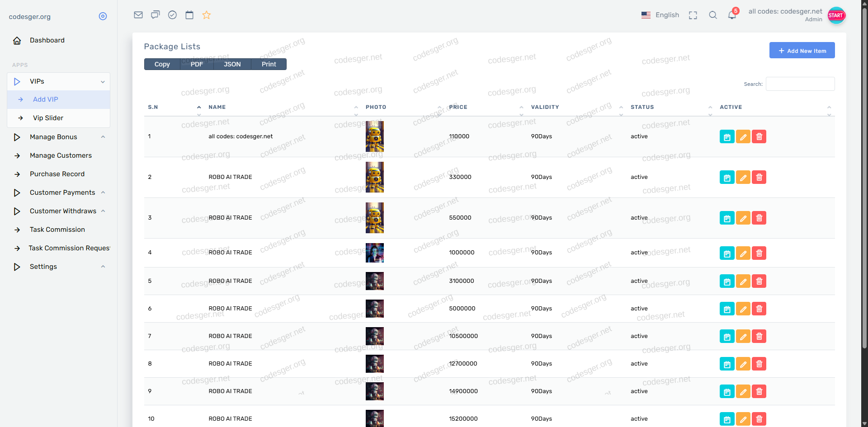Toggle fullscreen mode icon
868x427 pixels.
pos(693,15)
